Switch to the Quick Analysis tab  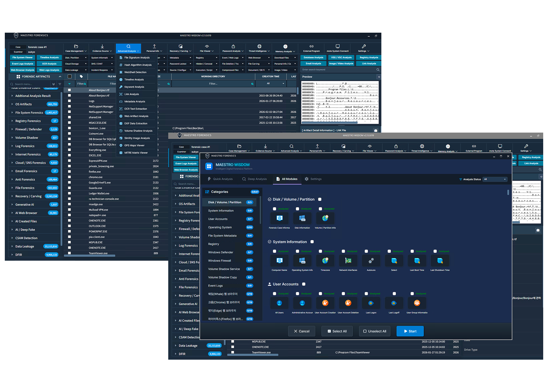pyautogui.click(x=220, y=179)
